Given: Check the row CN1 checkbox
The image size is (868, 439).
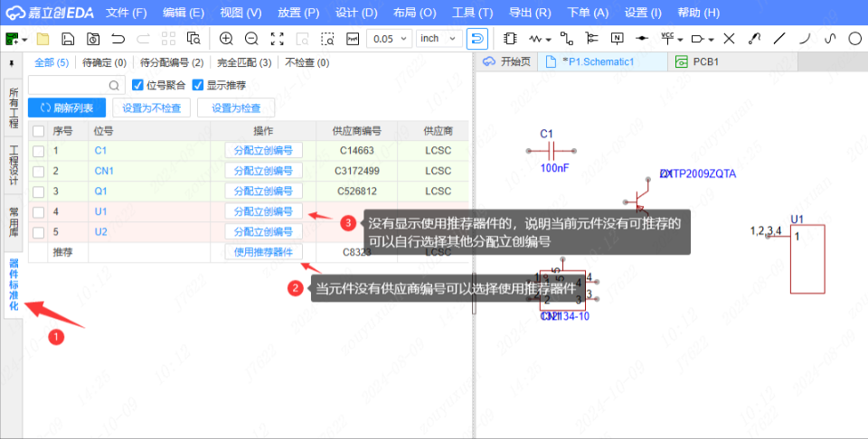Looking at the screenshot, I should (x=38, y=172).
